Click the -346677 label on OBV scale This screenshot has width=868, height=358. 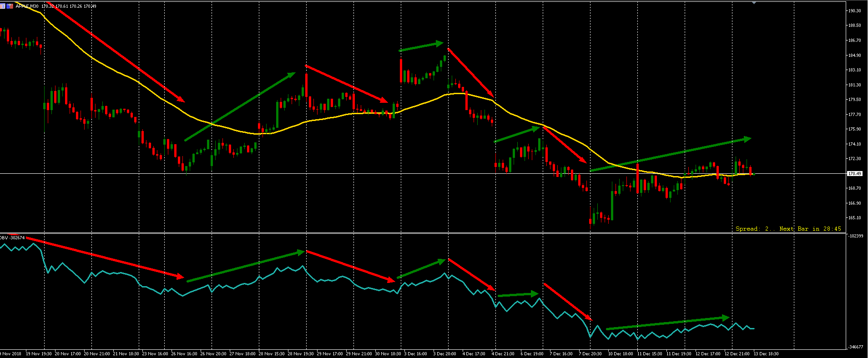[x=856, y=347]
